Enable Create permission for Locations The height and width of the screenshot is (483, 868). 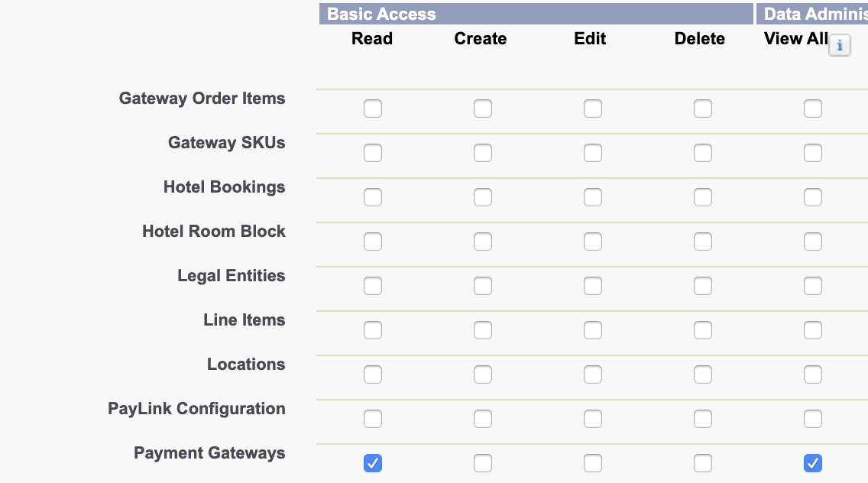[483, 374]
